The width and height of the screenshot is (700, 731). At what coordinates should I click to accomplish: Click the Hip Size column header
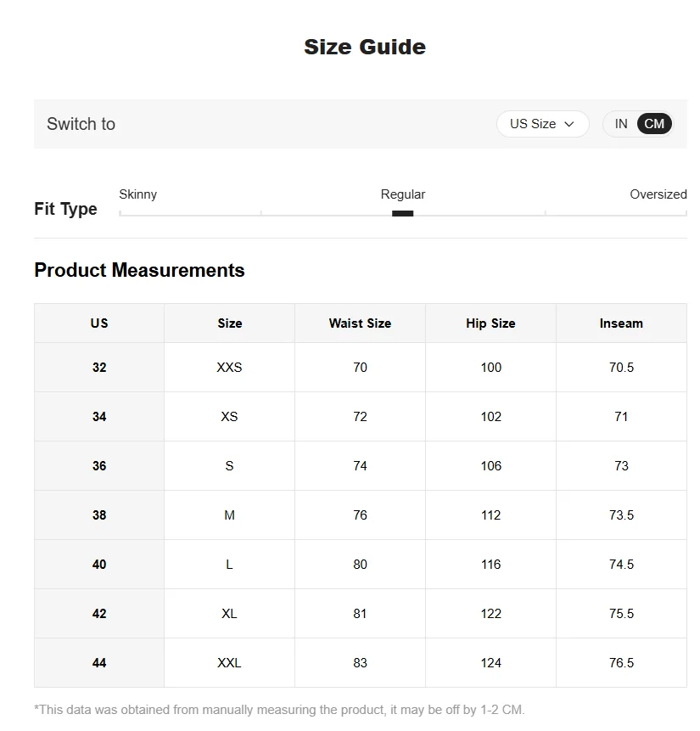coord(490,323)
